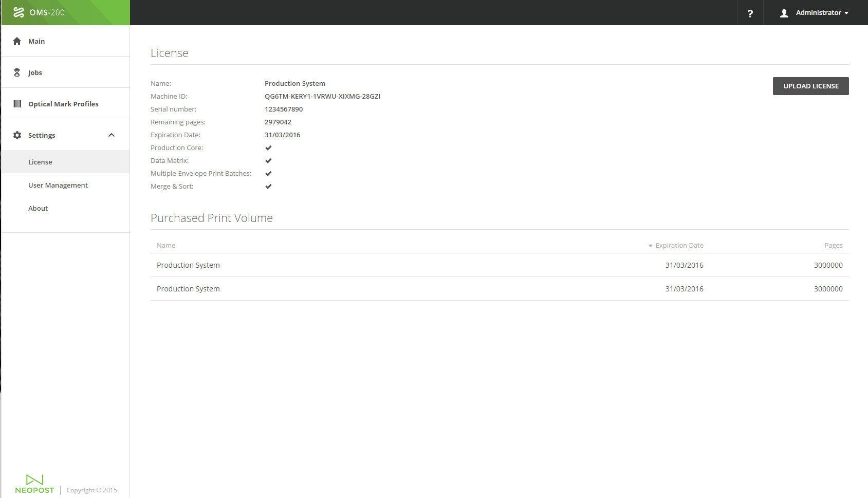Click the Data Matrix checkmark
Screen dimensions: 868x498
[268, 161]
